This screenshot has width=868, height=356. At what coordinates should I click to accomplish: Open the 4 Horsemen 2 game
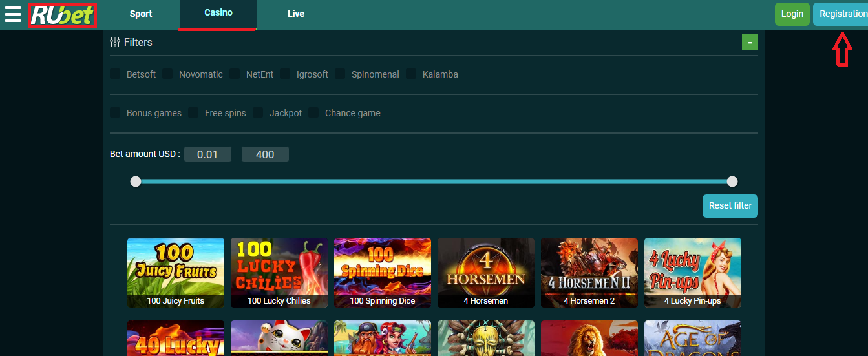pos(589,273)
